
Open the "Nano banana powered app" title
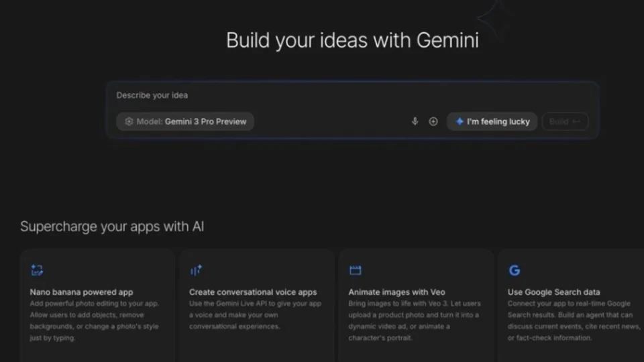coord(81,292)
